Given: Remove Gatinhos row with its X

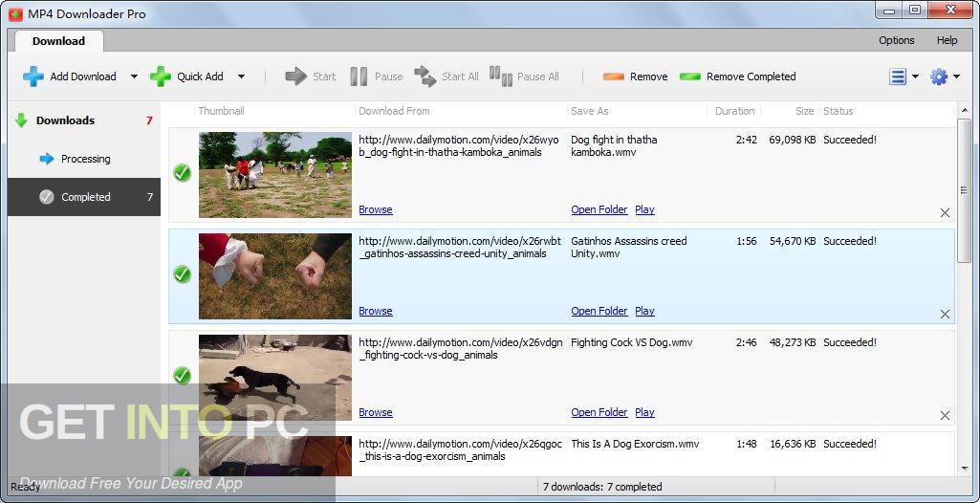Looking at the screenshot, I should coord(945,315).
